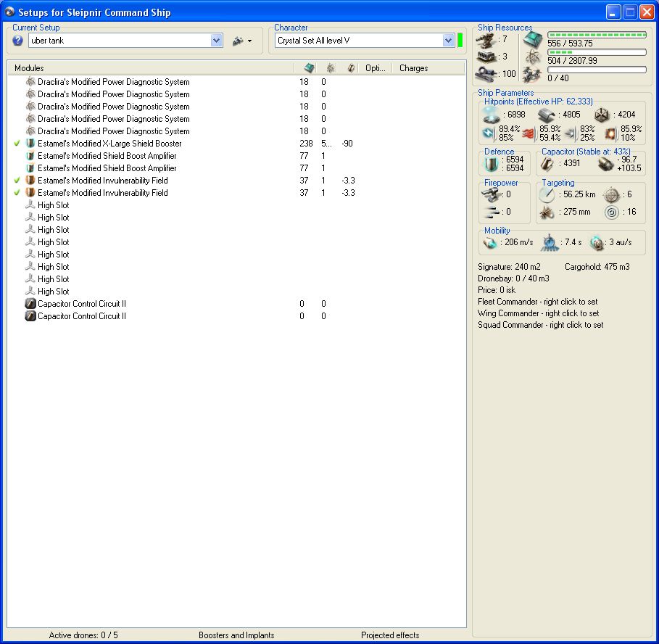
Task: Toggle the second Invulnerability Field active checkmark
Action: tap(17, 192)
